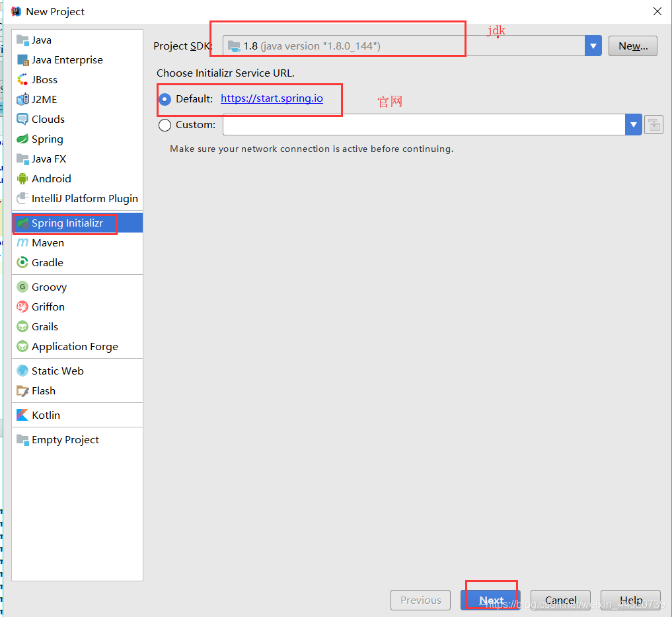672x617 pixels.
Task: Click the Groovy G icon
Action: 22,287
